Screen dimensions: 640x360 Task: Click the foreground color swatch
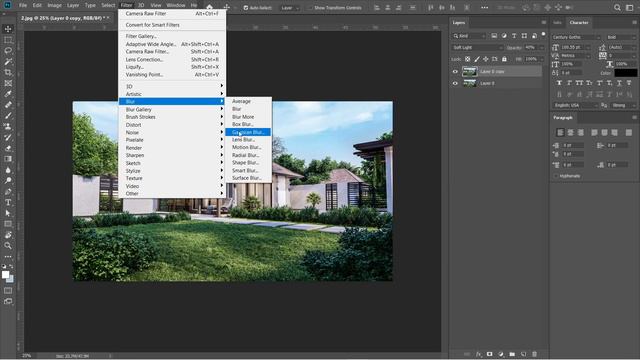coord(5,275)
